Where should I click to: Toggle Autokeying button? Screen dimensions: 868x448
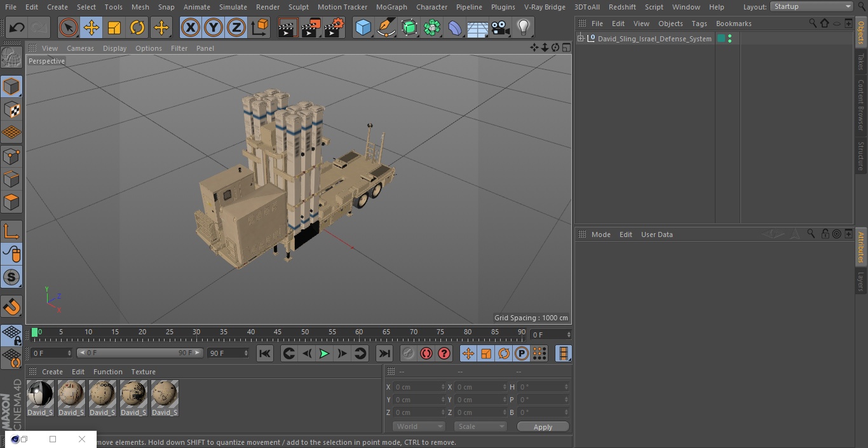pyautogui.click(x=426, y=354)
